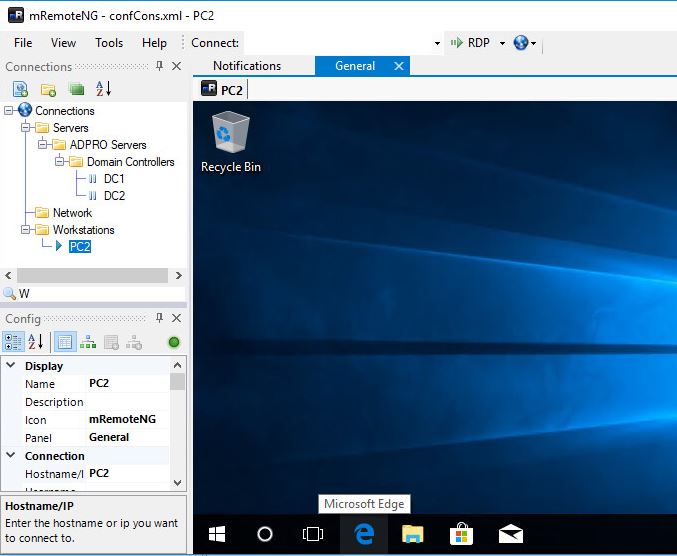
Task: Select the Network folder
Action: click(72, 212)
